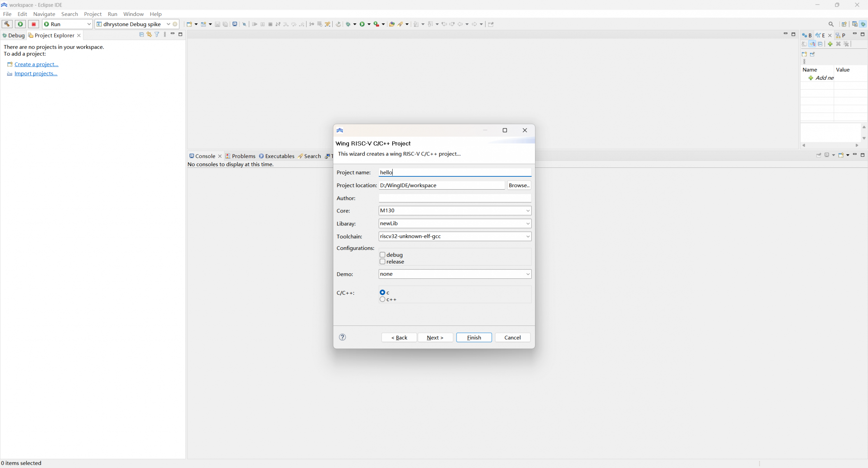Click the Debug bug icon in toolbar
Screen dimensions: 868x468
(348, 24)
